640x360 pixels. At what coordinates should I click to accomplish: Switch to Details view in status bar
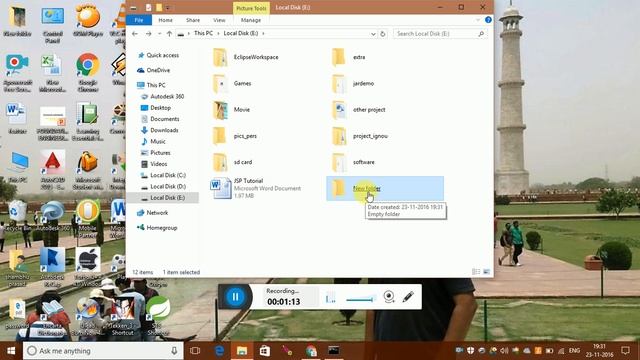click(x=476, y=272)
